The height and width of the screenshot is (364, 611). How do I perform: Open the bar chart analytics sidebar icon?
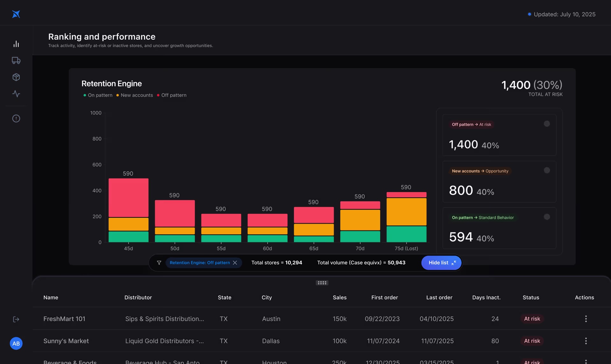pos(16,44)
